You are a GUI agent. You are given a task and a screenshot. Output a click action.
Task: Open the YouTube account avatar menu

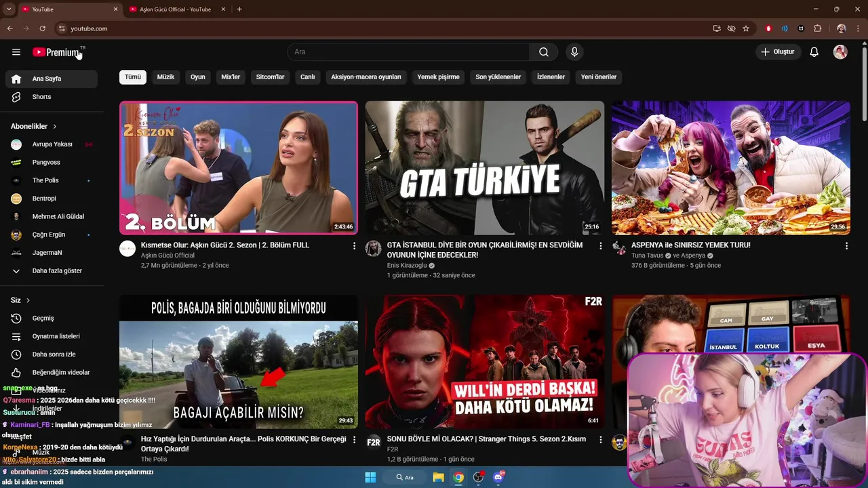[x=840, y=52]
